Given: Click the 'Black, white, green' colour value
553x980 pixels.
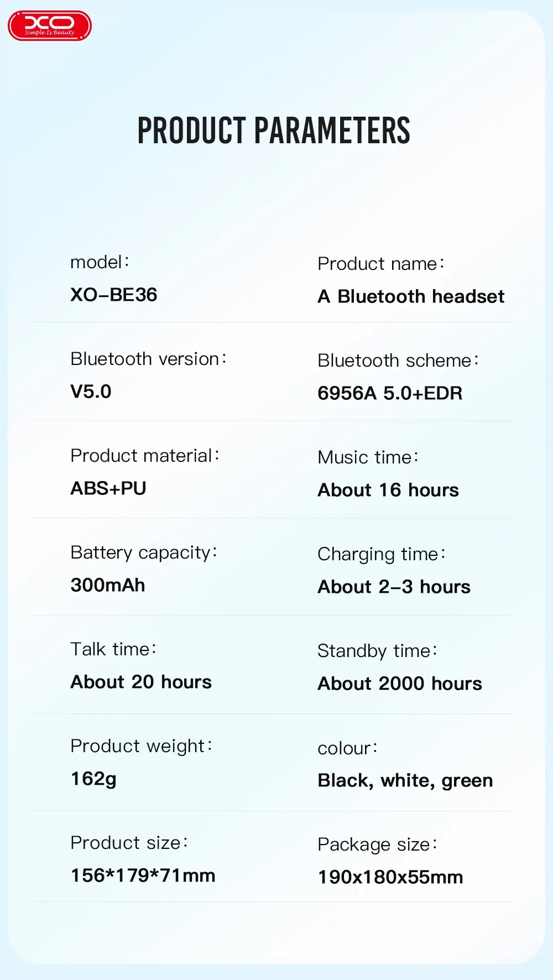Looking at the screenshot, I should click(405, 780).
